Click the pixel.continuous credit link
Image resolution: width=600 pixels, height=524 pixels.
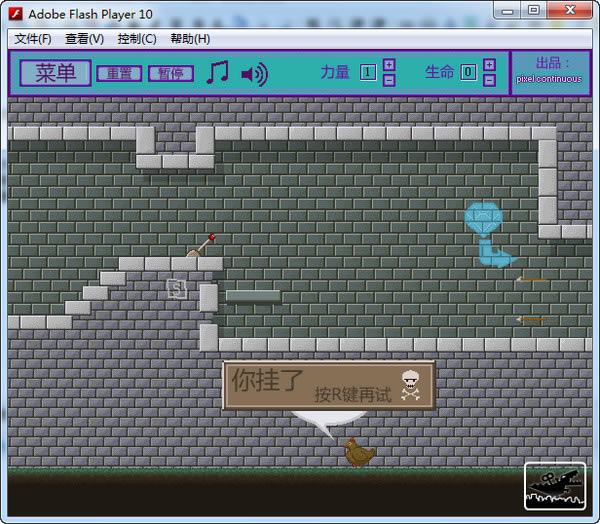[549, 79]
